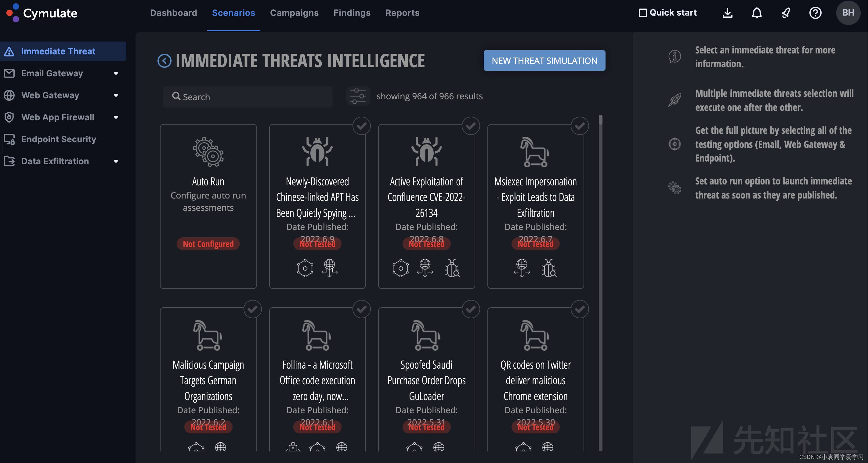
Task: Click hexagon vector icon on Confluence card
Action: [400, 268]
